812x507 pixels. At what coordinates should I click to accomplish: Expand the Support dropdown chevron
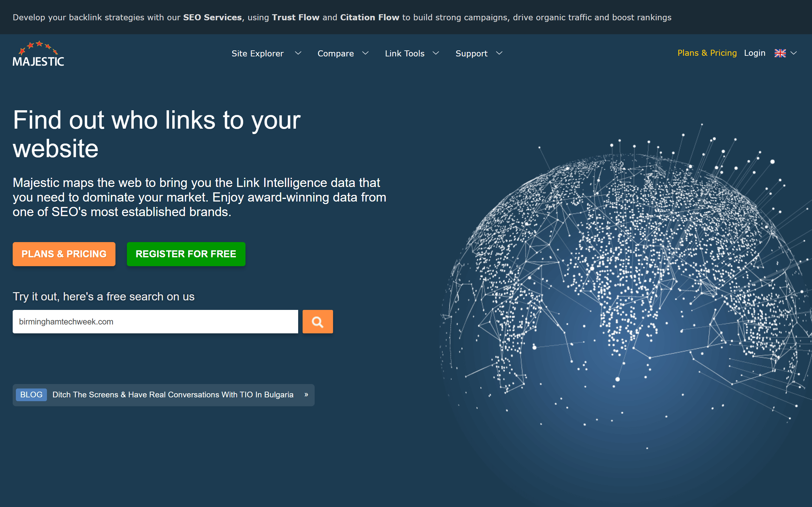point(499,53)
